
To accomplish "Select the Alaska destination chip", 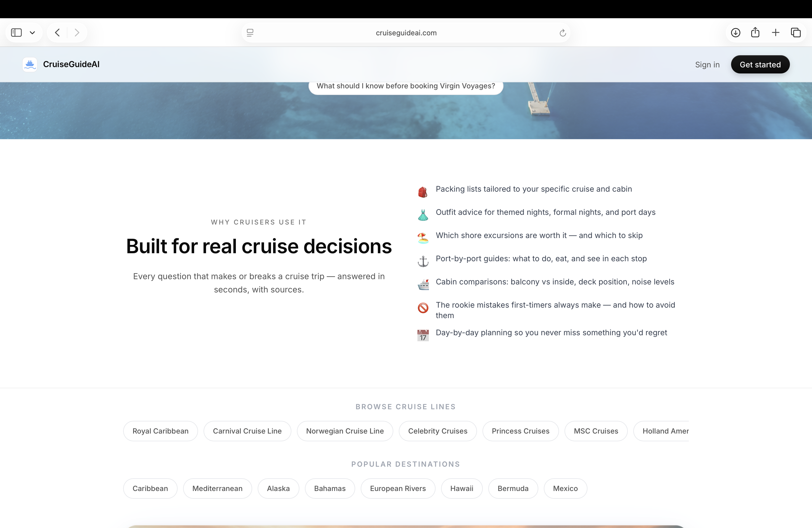I will (x=278, y=489).
